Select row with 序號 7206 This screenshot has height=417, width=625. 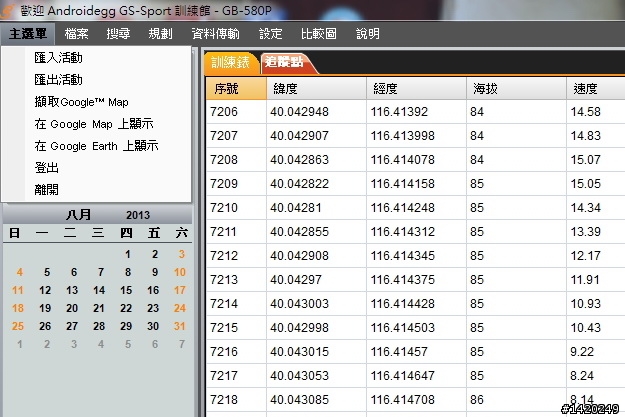415,112
